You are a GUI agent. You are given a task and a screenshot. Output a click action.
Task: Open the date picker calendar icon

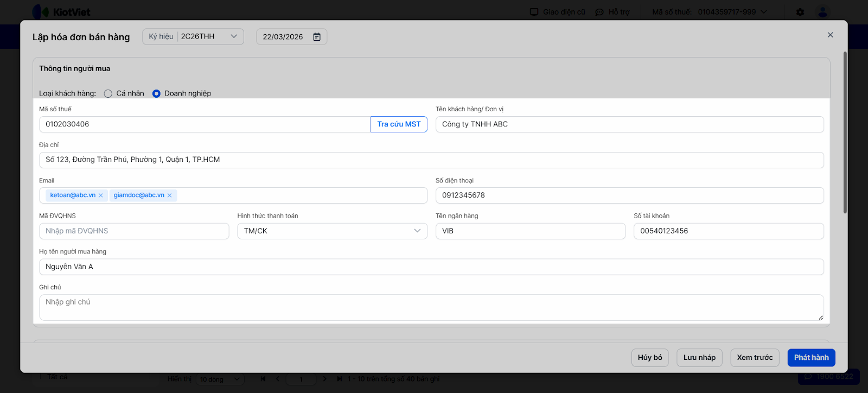317,37
